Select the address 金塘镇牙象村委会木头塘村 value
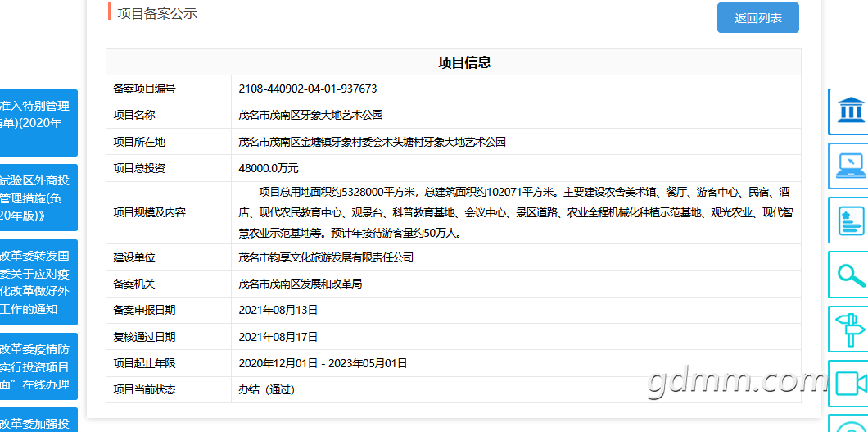This screenshot has width=868, height=432. (372, 142)
